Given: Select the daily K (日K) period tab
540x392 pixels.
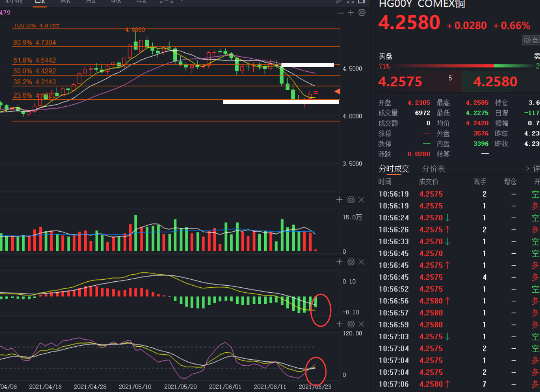Looking at the screenshot, I should pyautogui.click(x=40, y=1).
